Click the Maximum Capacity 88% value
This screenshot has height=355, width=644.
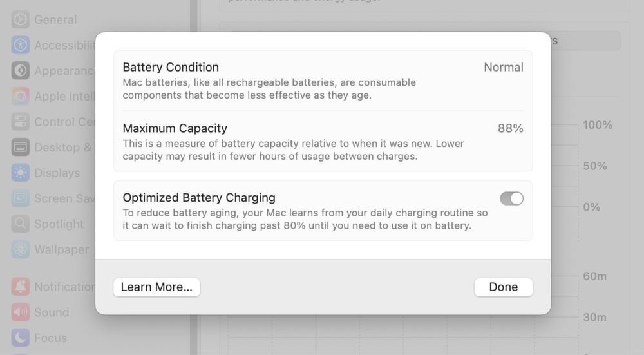(510, 128)
